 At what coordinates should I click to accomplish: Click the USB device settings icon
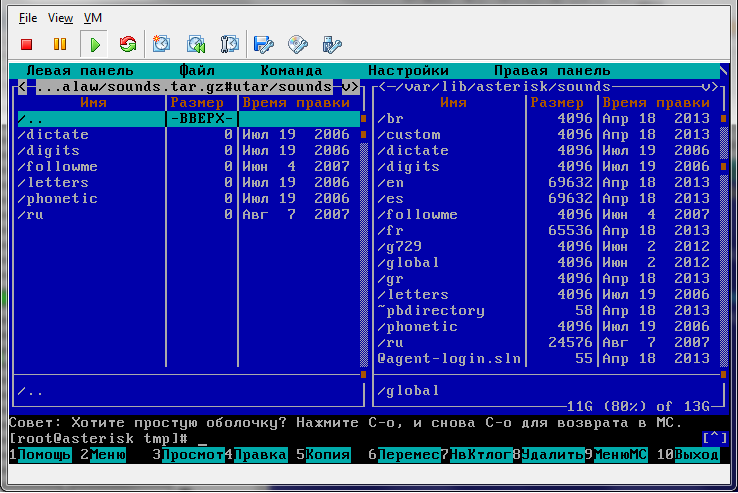332,44
